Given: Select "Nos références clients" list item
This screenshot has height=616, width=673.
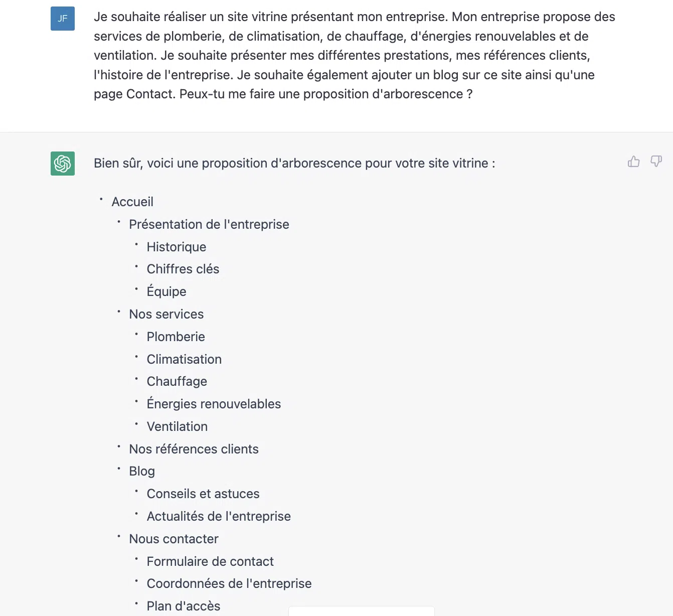Looking at the screenshot, I should point(194,449).
